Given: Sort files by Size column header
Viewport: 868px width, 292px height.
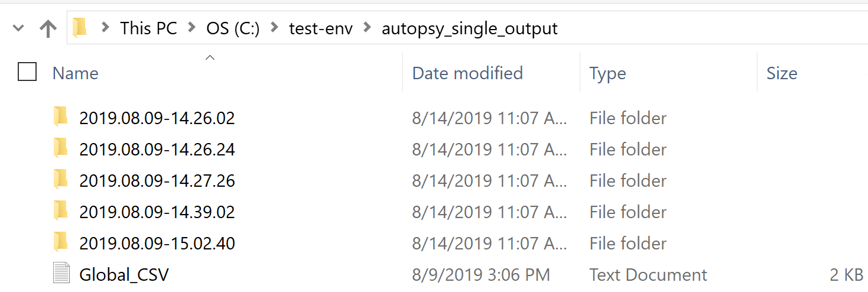Looking at the screenshot, I should coord(781,73).
